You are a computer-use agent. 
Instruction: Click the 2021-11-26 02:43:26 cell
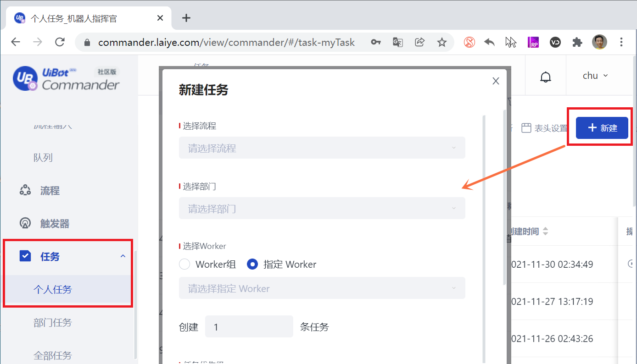tap(552, 338)
